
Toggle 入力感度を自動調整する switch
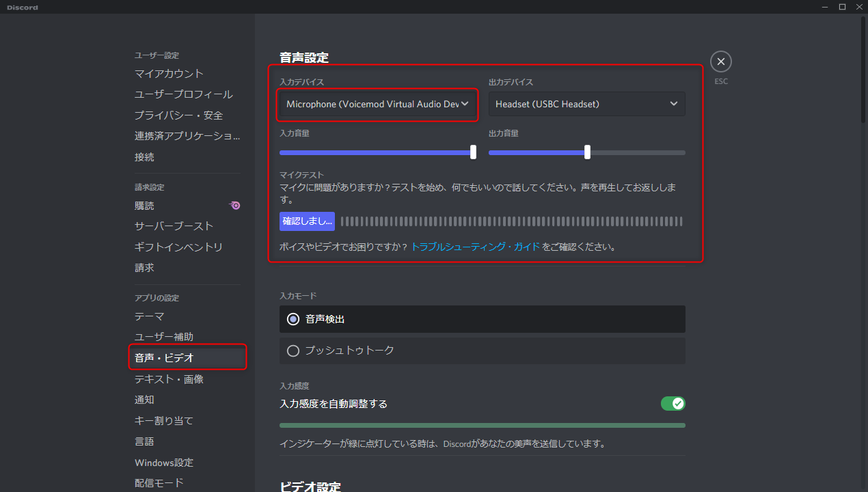673,404
